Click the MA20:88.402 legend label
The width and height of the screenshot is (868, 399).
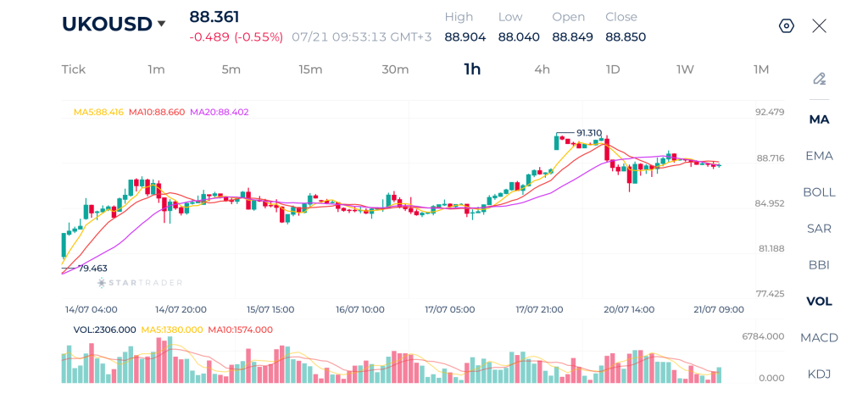(220, 112)
